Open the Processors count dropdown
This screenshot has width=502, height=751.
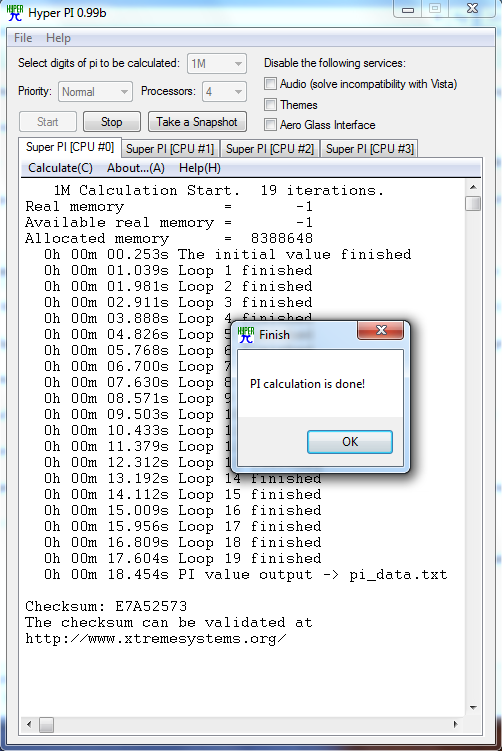click(x=224, y=91)
